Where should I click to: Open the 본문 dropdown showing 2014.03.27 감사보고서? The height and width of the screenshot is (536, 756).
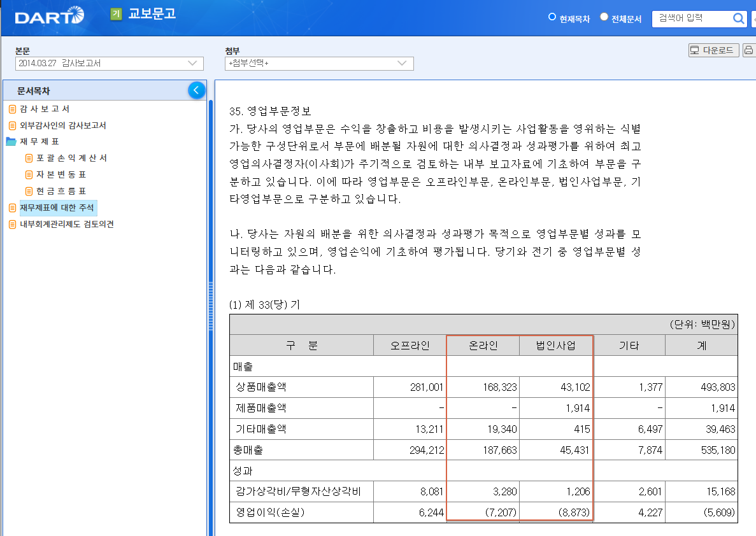point(110,63)
